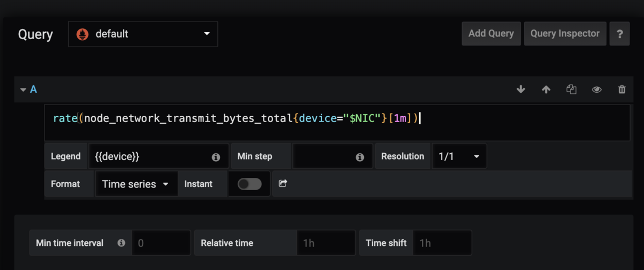The image size is (644, 270).
Task: Click the Min step input field
Action: point(333,156)
